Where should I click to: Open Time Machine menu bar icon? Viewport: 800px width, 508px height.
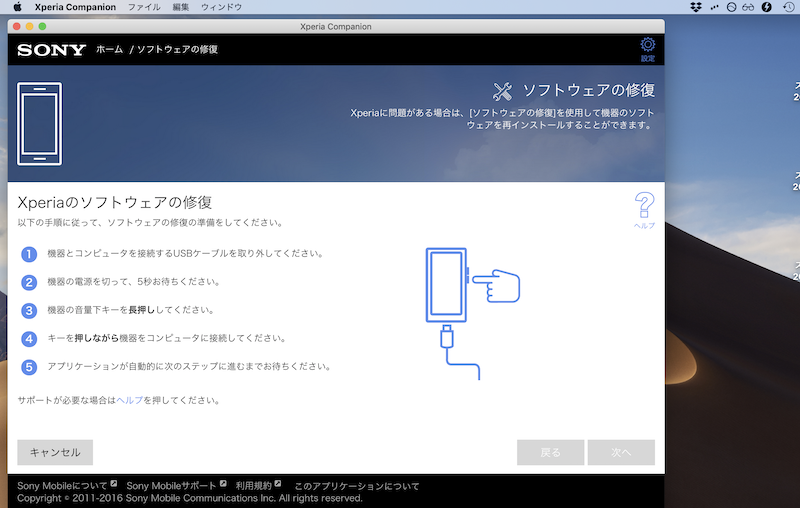coord(788,7)
